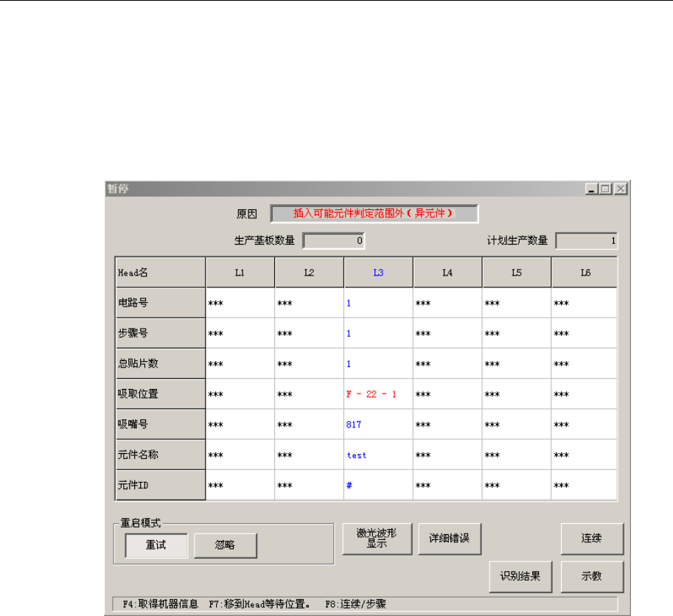The width and height of the screenshot is (673, 616).
Task: Click the 元件名称 row header
Action: tap(161, 455)
